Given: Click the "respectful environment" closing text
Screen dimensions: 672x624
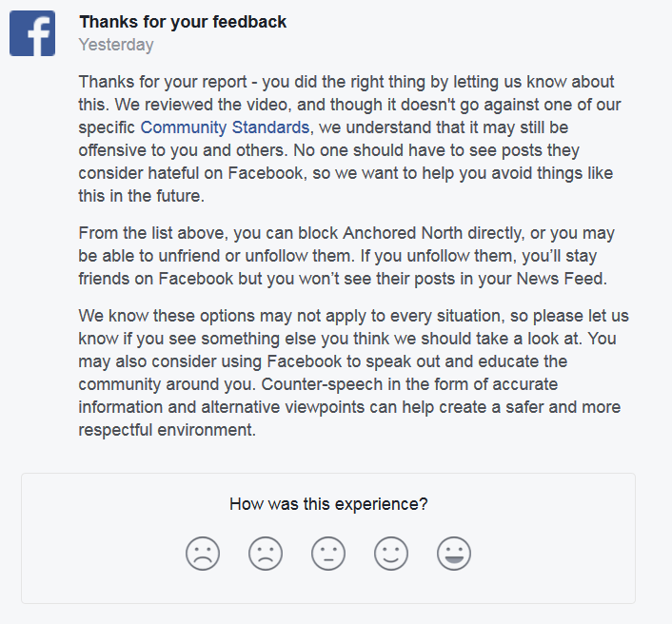Looking at the screenshot, I should tap(168, 430).
